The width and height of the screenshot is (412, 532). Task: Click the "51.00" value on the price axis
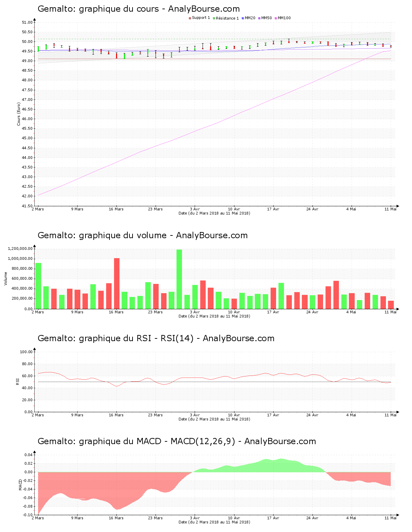click(x=27, y=22)
